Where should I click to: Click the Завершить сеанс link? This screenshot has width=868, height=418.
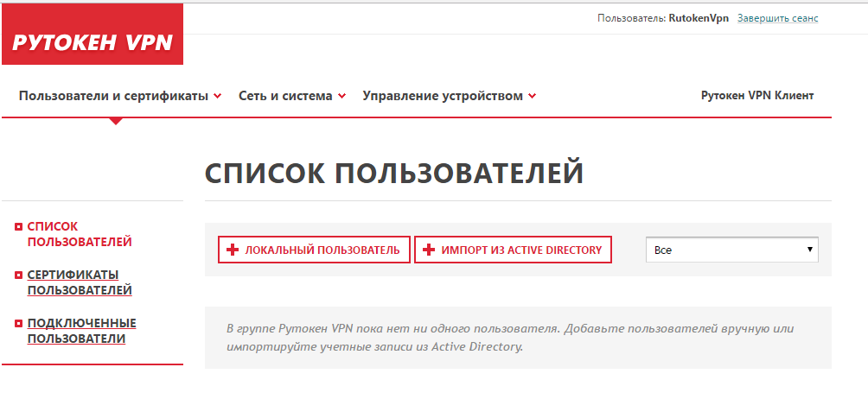click(777, 18)
